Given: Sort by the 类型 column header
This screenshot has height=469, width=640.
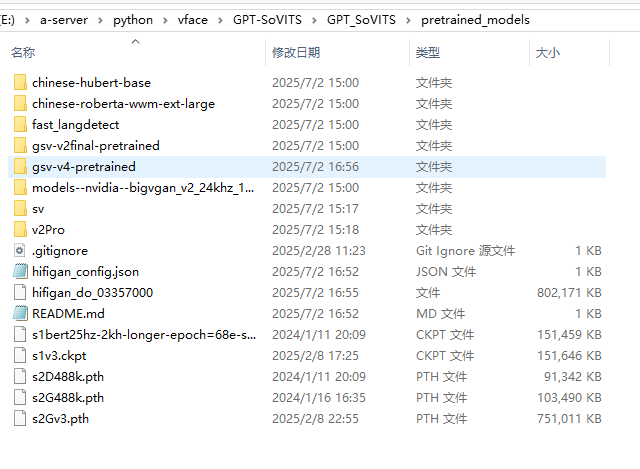Looking at the screenshot, I should [428, 52].
